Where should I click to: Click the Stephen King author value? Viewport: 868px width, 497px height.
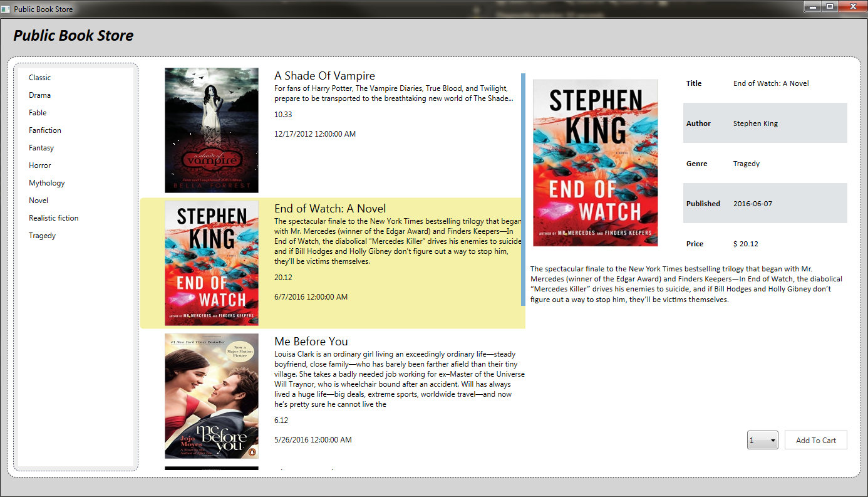click(x=755, y=123)
